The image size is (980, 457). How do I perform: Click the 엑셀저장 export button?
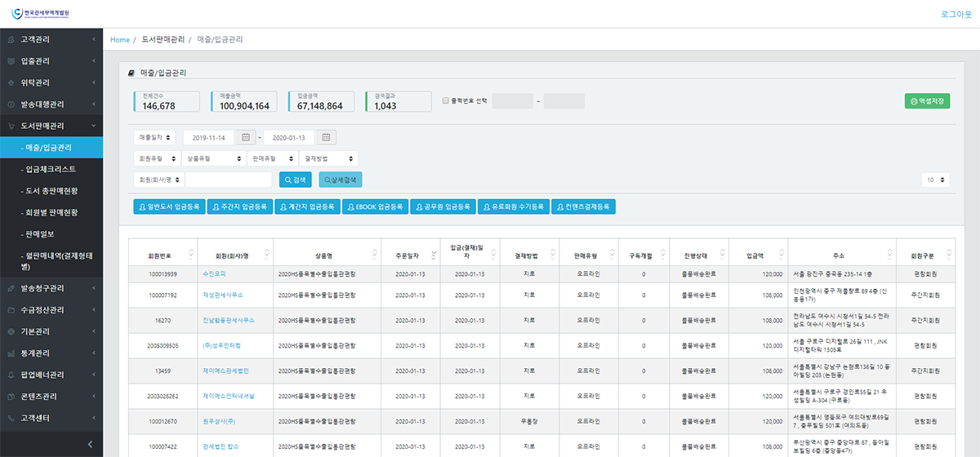coord(927,101)
